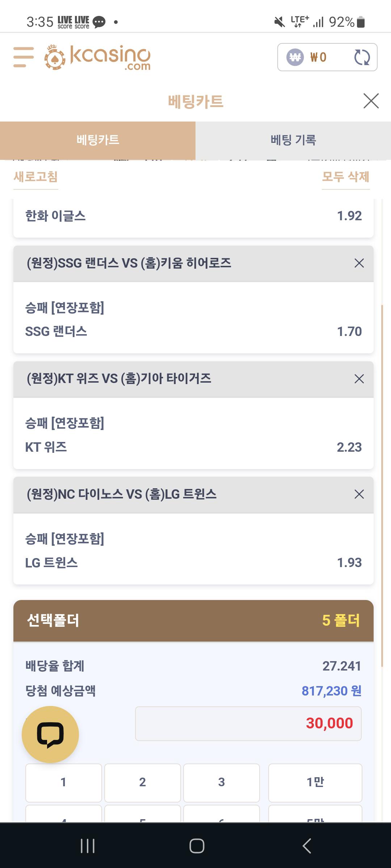Select the 베팅카트 tab
Viewport: 391px width, 868px height.
pyautogui.click(x=98, y=140)
